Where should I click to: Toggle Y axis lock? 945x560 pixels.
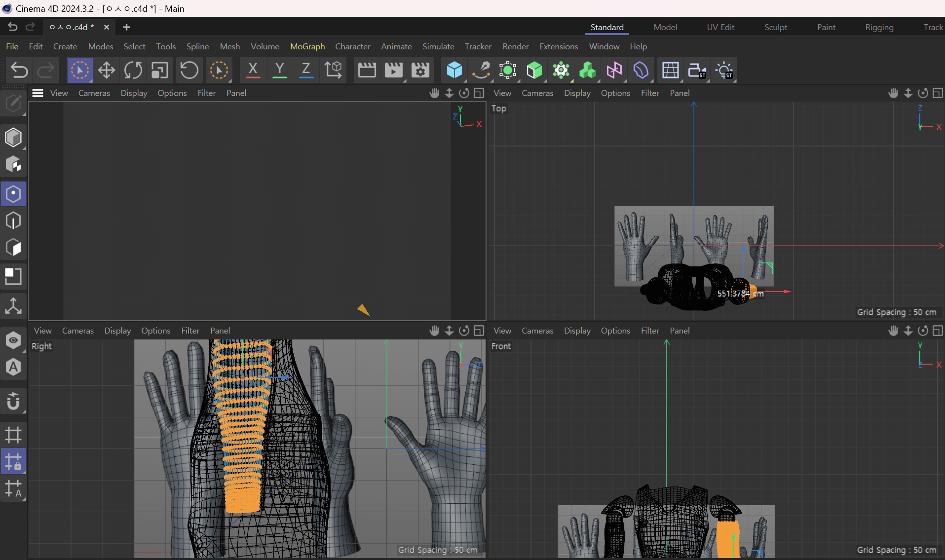[279, 71]
